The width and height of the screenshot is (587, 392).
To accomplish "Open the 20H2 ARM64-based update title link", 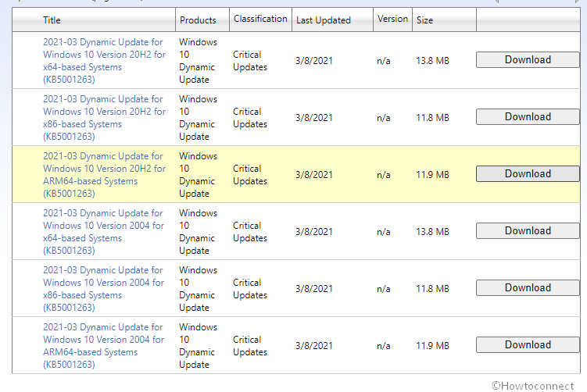I will (x=104, y=175).
